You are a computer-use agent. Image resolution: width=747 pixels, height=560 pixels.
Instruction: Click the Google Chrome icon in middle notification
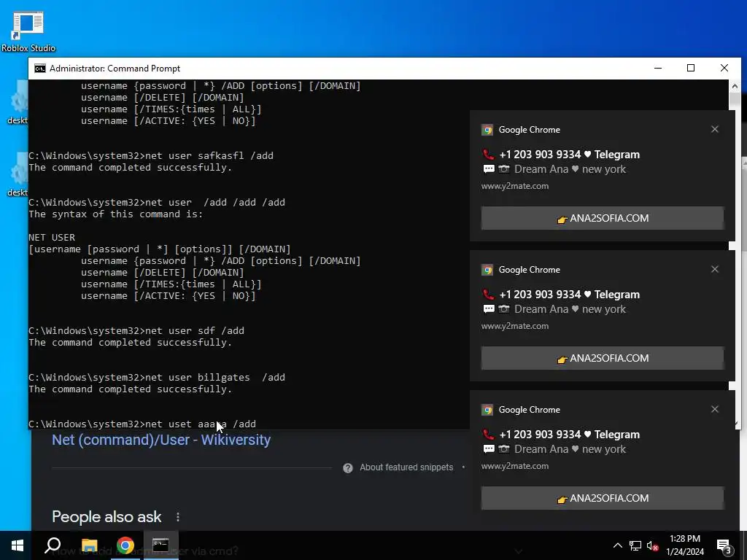pyautogui.click(x=487, y=270)
